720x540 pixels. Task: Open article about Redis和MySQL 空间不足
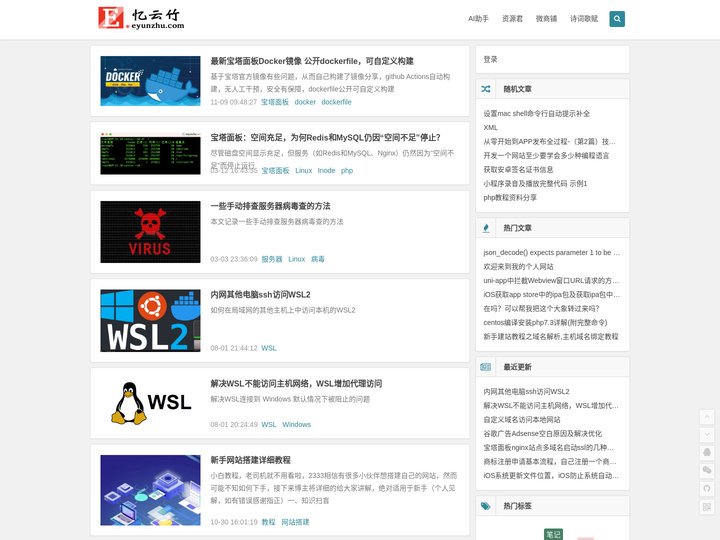(326, 137)
